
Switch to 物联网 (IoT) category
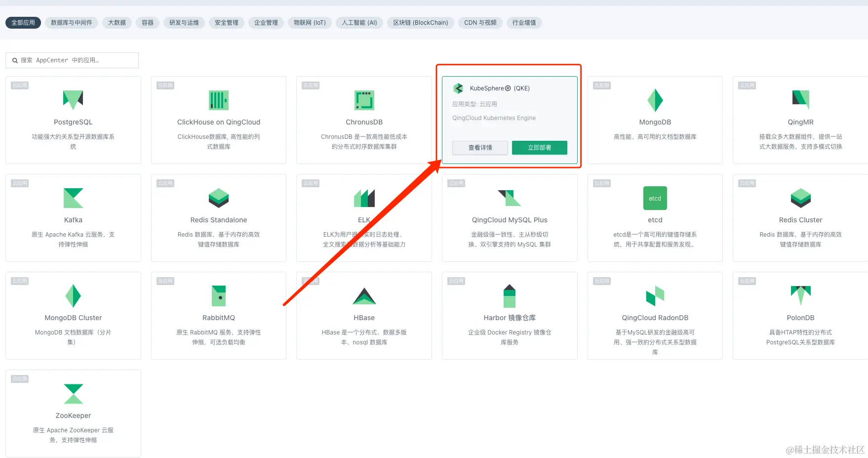click(x=310, y=23)
